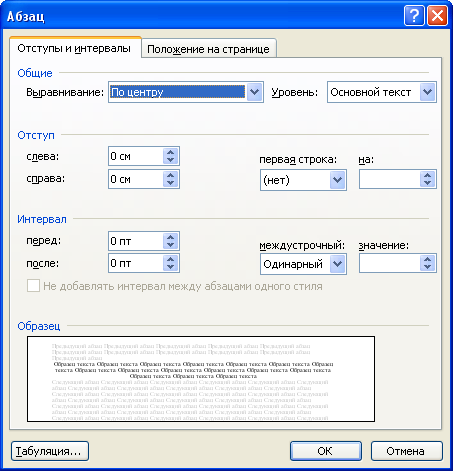Increase the справа indent value
The width and height of the screenshot is (453, 471).
point(171,175)
